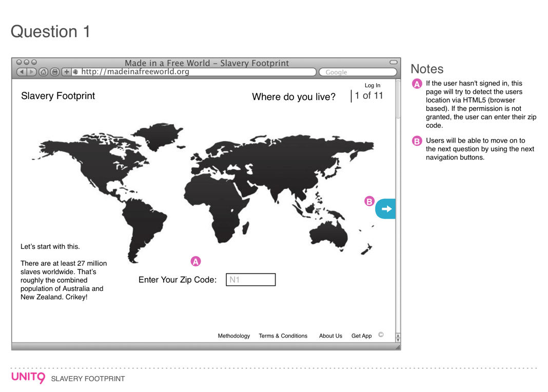Click the browser forward arrow button
548x392 pixels.
tap(32, 72)
